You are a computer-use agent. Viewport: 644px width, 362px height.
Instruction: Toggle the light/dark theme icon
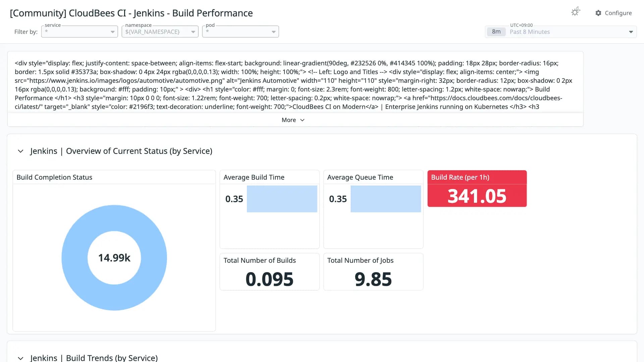[575, 12]
